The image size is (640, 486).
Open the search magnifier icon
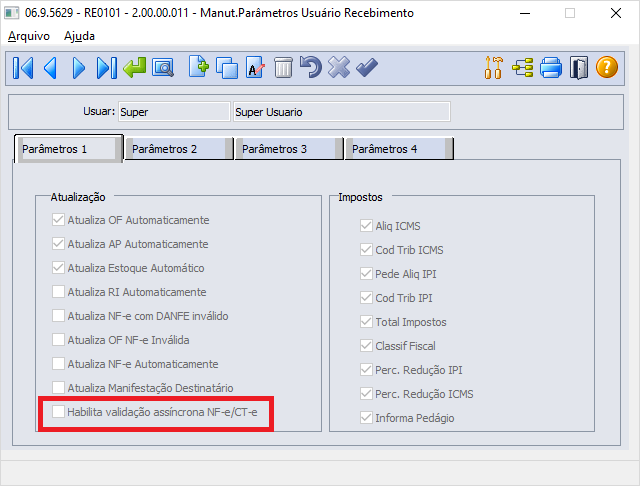pos(163,68)
